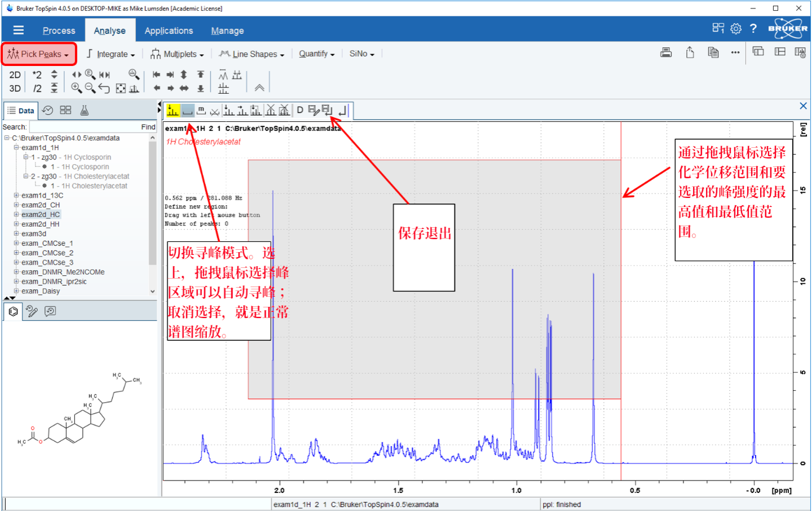Open the Applications tab
Screen dimensions: 812x511
pos(169,30)
